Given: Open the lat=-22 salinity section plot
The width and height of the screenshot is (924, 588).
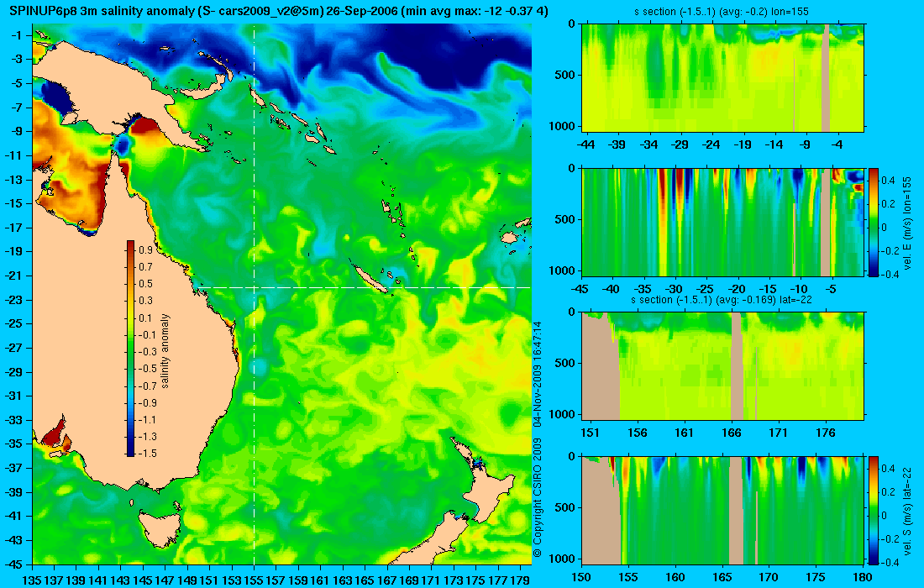Looking at the screenshot, I should (723, 366).
